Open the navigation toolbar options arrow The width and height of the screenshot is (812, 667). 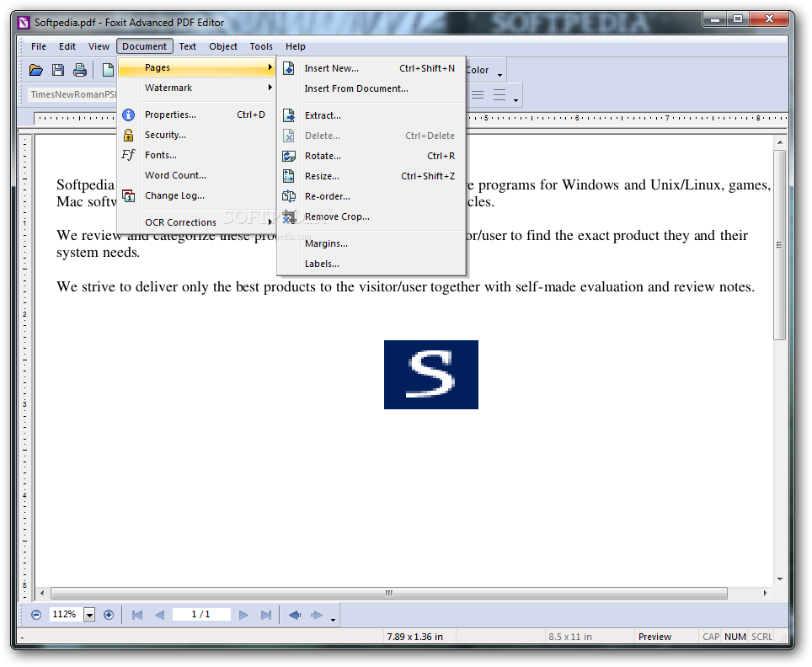tap(333, 620)
